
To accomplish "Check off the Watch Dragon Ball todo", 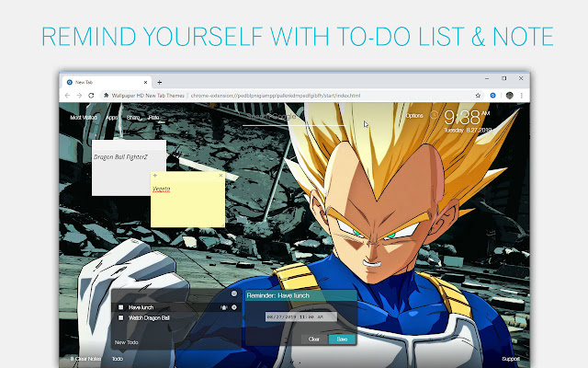I will tap(120, 317).
